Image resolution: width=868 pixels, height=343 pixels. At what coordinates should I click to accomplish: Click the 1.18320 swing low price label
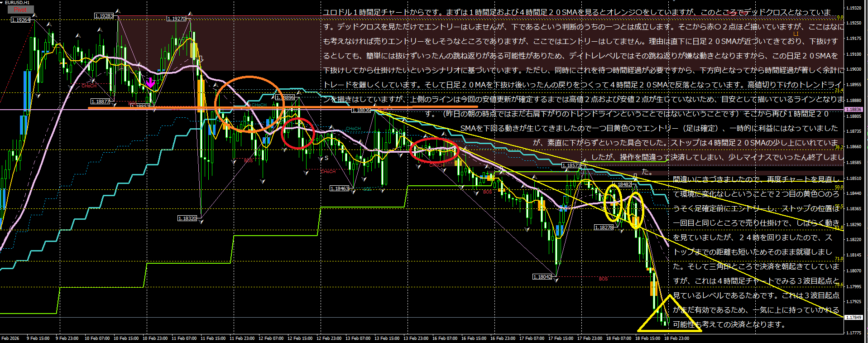tap(187, 218)
